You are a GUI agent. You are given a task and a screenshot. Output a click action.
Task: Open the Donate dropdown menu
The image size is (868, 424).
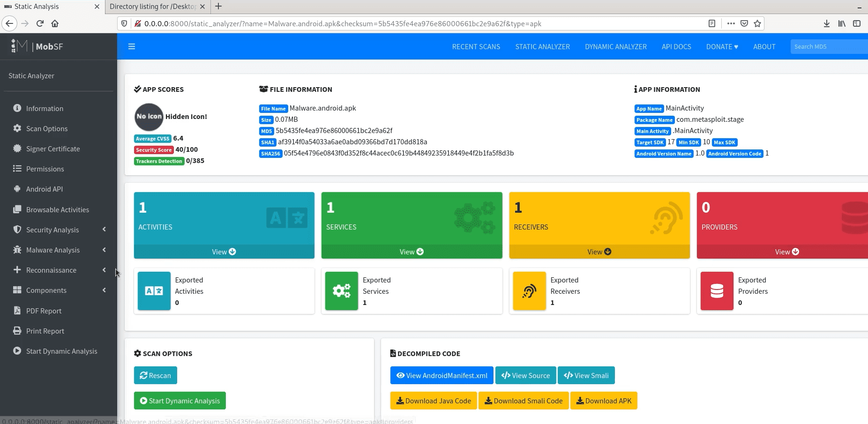(x=722, y=47)
